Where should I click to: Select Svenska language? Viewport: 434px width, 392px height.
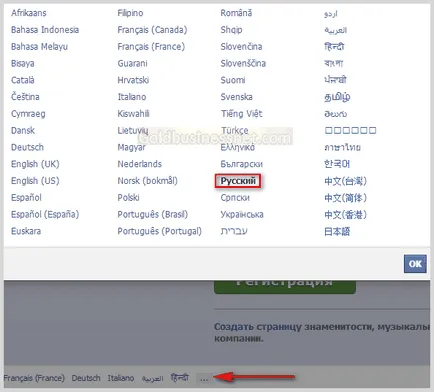[x=236, y=97]
